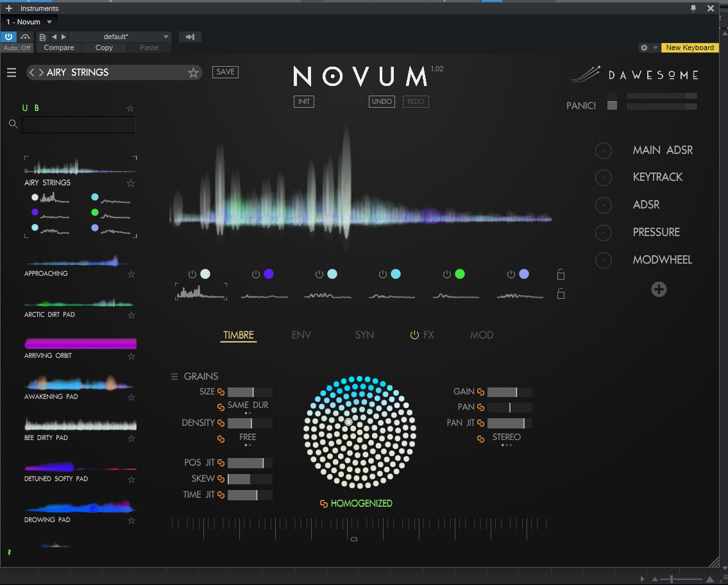Switch to the FX tab

(x=428, y=335)
